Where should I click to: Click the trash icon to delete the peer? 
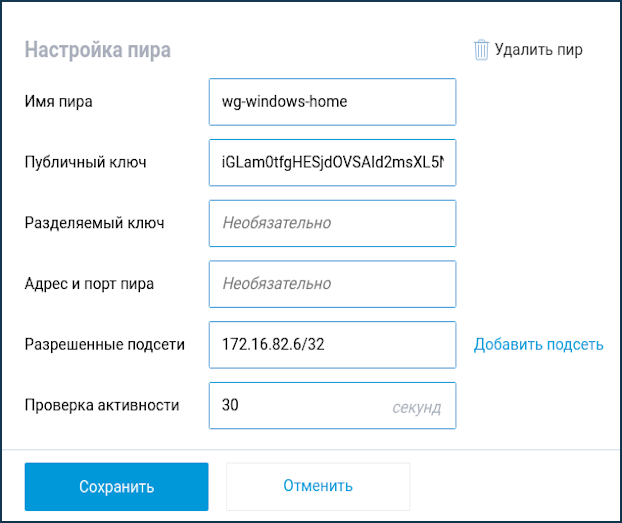[x=481, y=50]
